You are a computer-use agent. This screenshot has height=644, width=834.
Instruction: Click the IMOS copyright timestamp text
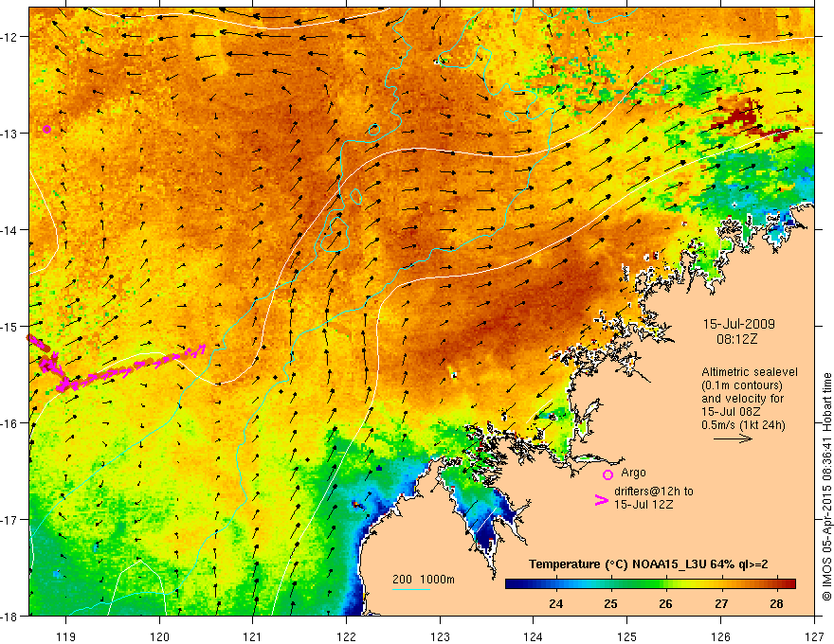click(826, 487)
